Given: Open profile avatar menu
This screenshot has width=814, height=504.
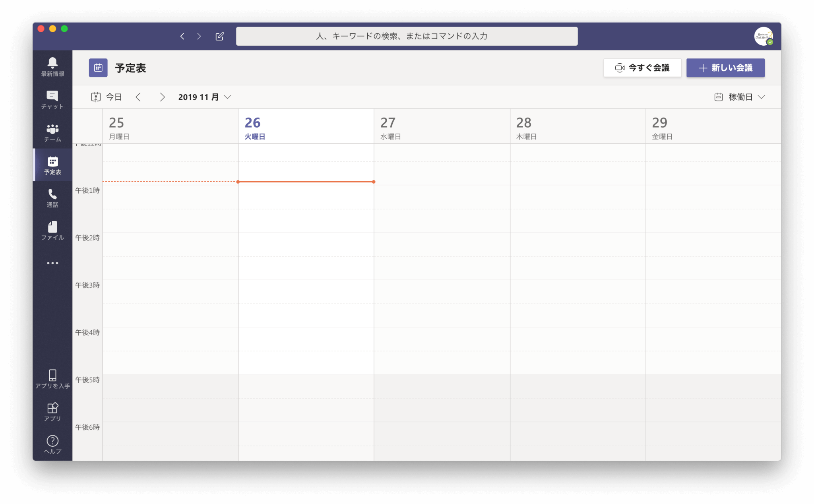Looking at the screenshot, I should [x=763, y=36].
